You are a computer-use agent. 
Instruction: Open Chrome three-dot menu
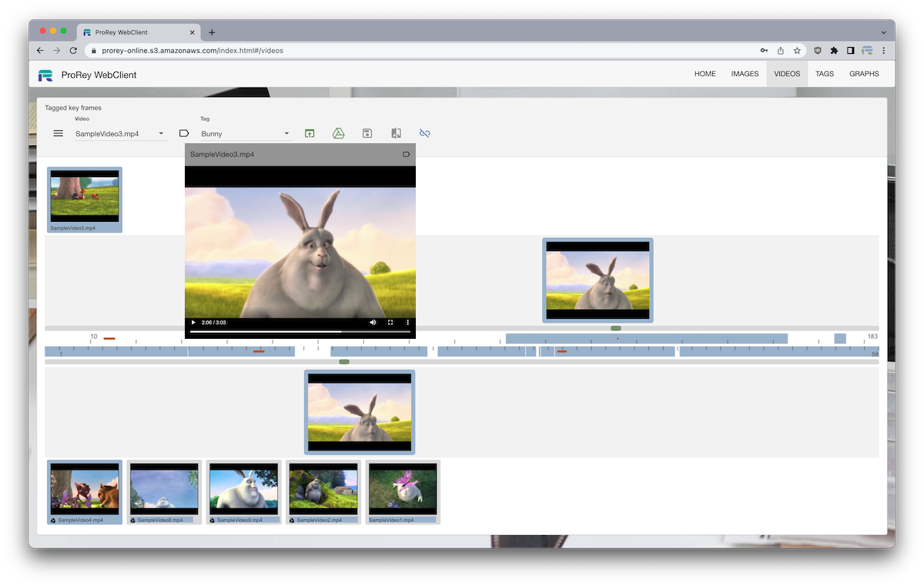click(883, 50)
